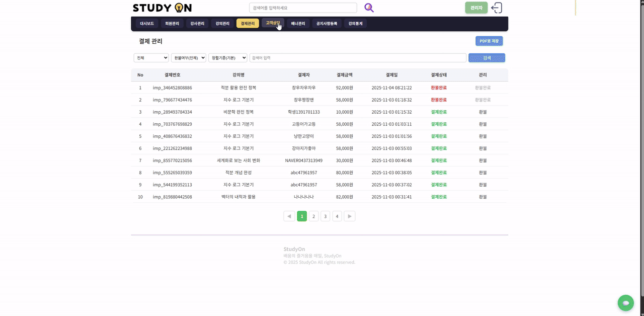The image size is (644, 316).
Task: Click 환불 for imp_221262234988
Action: click(x=483, y=148)
